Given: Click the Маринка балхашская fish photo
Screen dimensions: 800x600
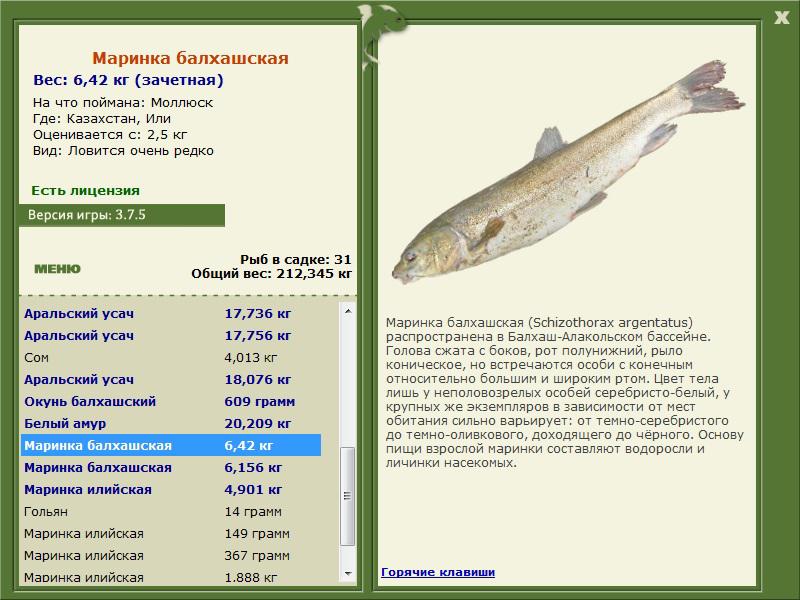Looking at the screenshot, I should pyautogui.click(x=567, y=172).
